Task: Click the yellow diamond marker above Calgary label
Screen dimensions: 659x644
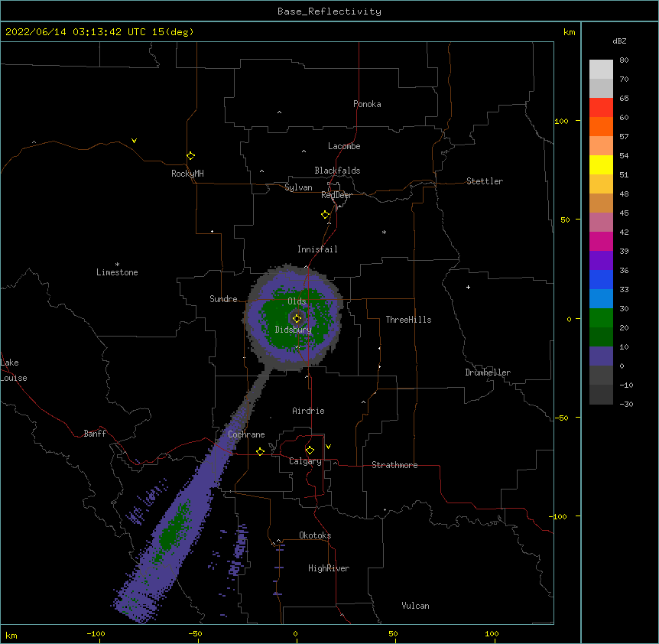Action: (x=310, y=450)
